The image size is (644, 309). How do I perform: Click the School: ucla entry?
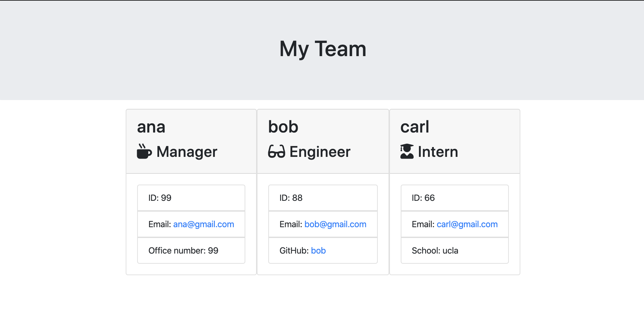(x=435, y=251)
